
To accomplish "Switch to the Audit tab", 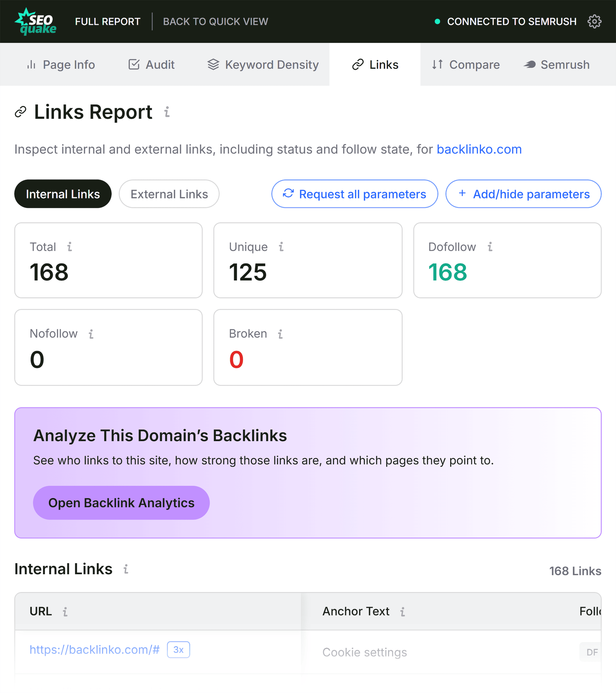I will coord(152,64).
